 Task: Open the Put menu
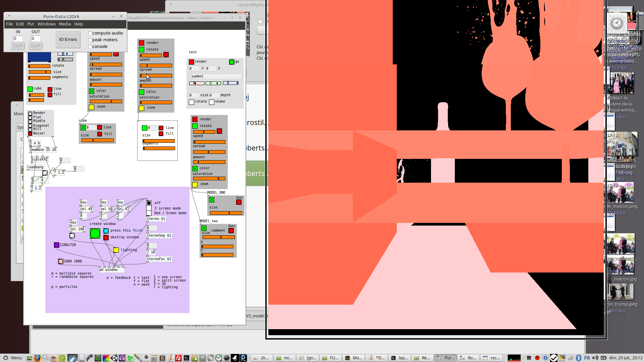pyautogui.click(x=31, y=24)
